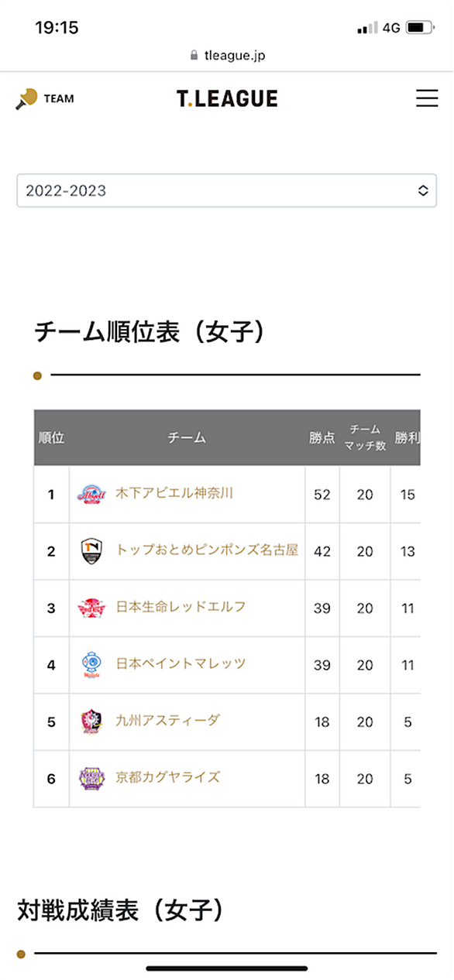Tap the iOS home indicator bar
This screenshot has width=454, height=980.
(227, 968)
